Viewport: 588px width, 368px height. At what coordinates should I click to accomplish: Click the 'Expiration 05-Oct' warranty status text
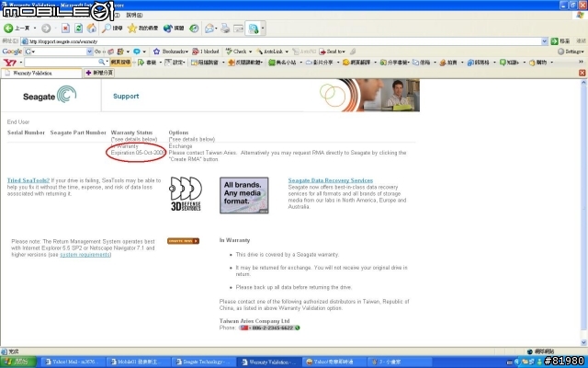[x=138, y=153]
